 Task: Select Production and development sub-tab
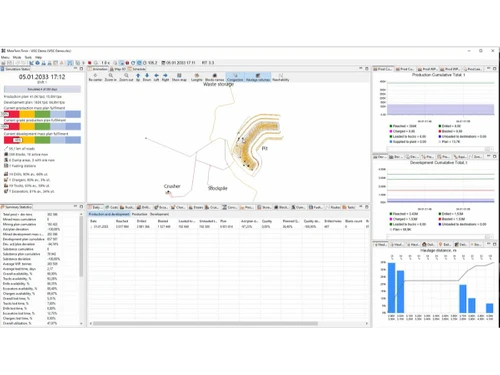tap(109, 214)
